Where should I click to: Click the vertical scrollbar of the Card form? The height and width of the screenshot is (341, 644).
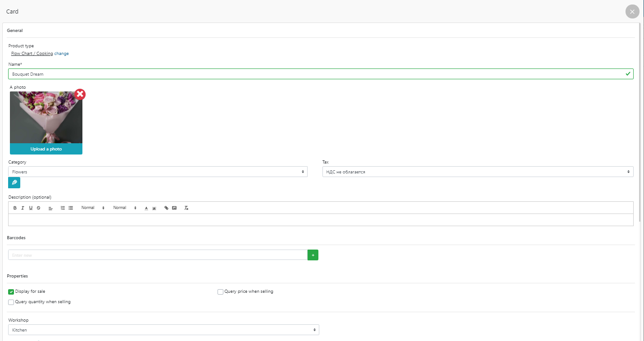pyautogui.click(x=640, y=122)
